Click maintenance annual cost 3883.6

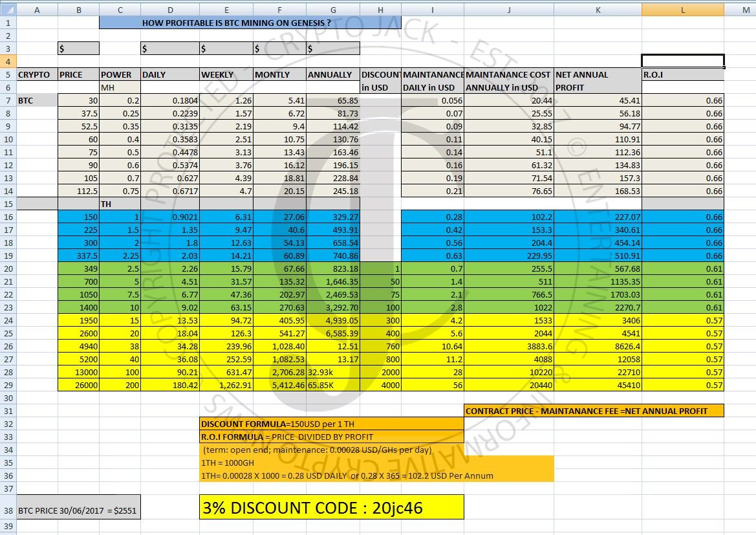tap(509, 346)
